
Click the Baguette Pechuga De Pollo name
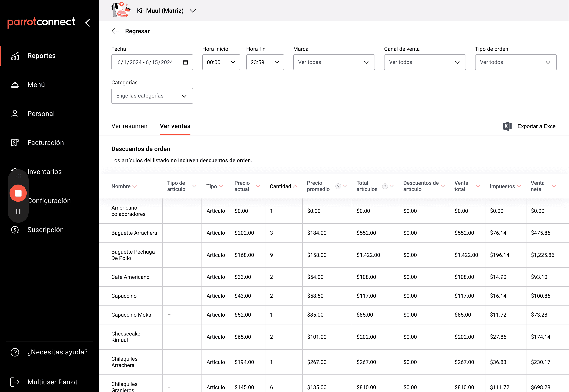[133, 255]
